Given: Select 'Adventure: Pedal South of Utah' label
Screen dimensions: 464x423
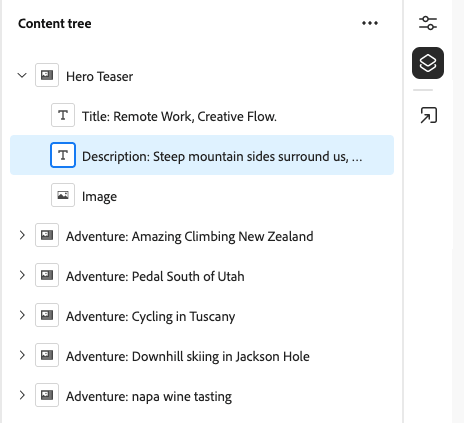Looking at the screenshot, I should [x=155, y=276].
